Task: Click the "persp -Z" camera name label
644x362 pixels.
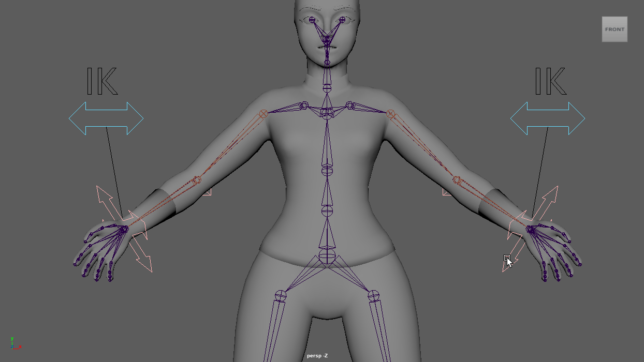Action: click(x=317, y=356)
